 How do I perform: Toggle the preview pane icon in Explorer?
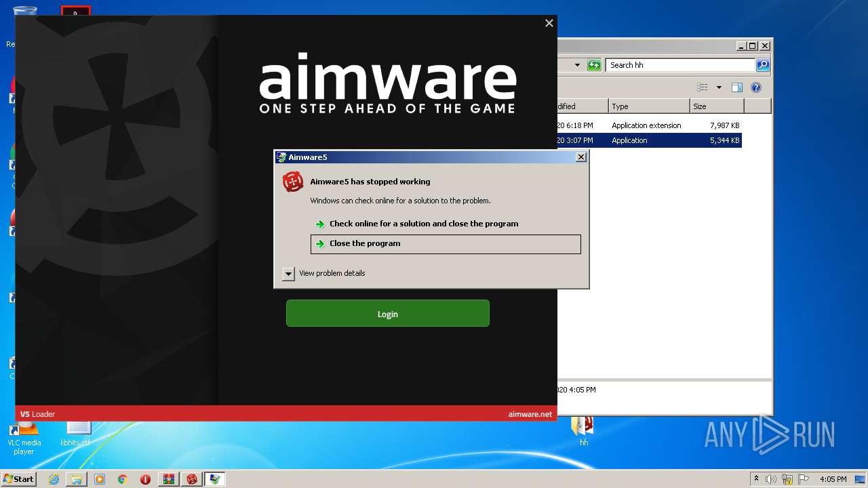tap(737, 87)
